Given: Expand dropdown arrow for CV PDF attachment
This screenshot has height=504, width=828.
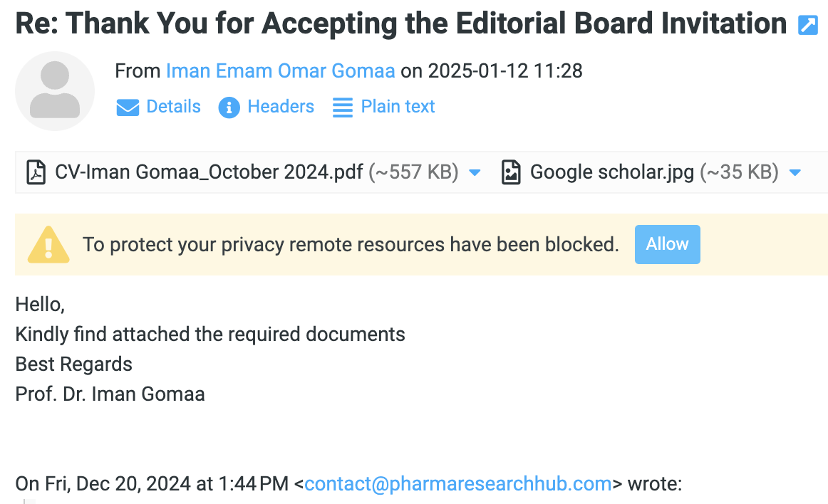Looking at the screenshot, I should click(x=475, y=172).
